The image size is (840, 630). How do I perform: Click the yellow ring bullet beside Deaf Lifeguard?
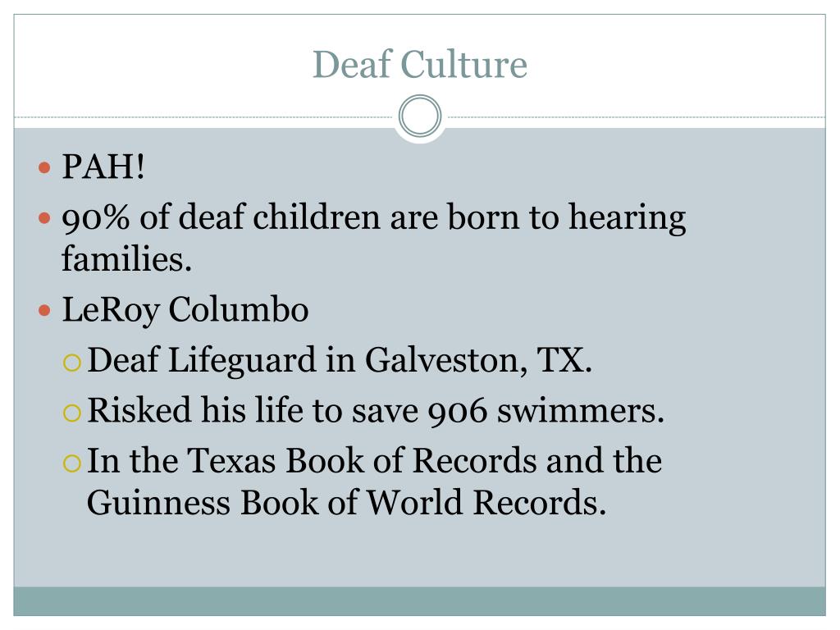72,363
